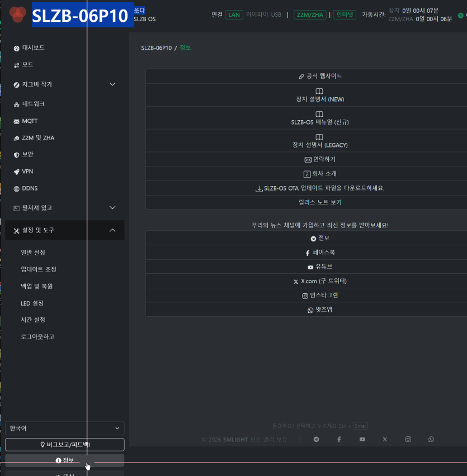Image resolution: width=467 pixels, height=476 pixels.
Task: Select the LED 설정 submenu item
Action: pyautogui.click(x=32, y=303)
